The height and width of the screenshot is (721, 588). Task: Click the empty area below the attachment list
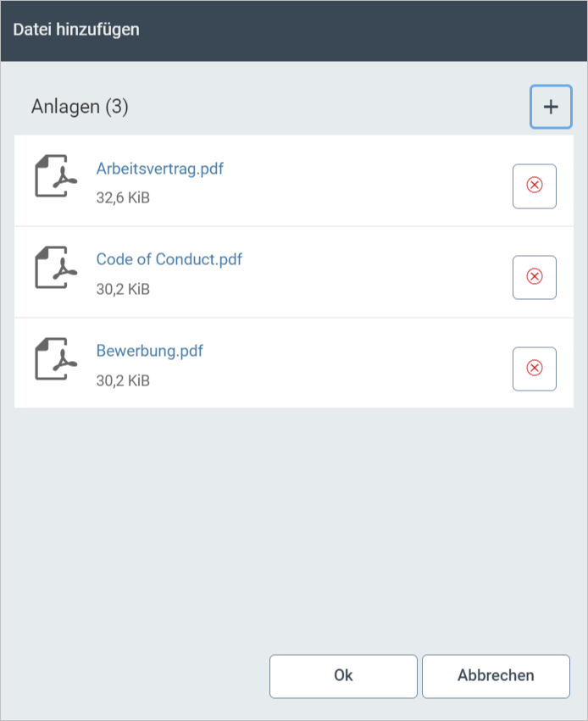(x=293, y=525)
